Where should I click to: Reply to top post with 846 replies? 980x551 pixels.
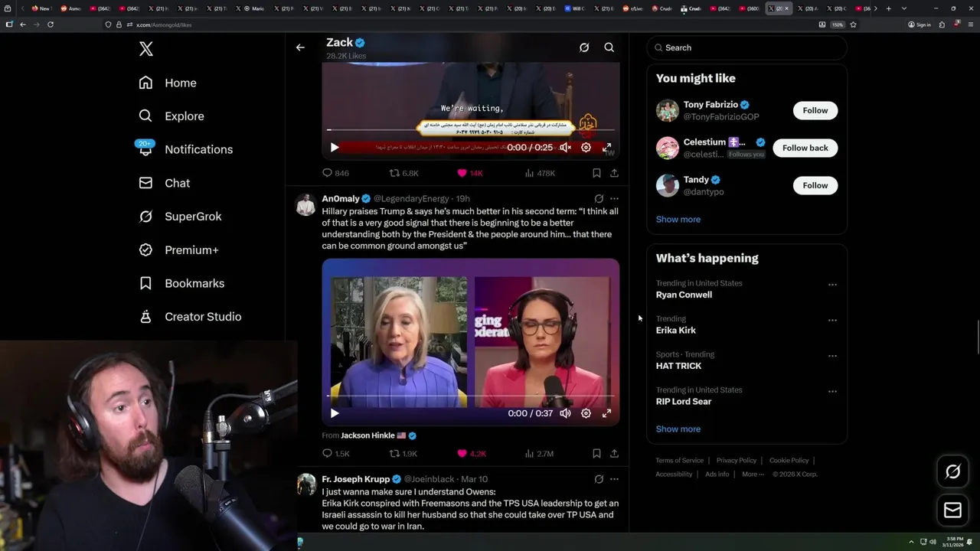click(x=335, y=173)
